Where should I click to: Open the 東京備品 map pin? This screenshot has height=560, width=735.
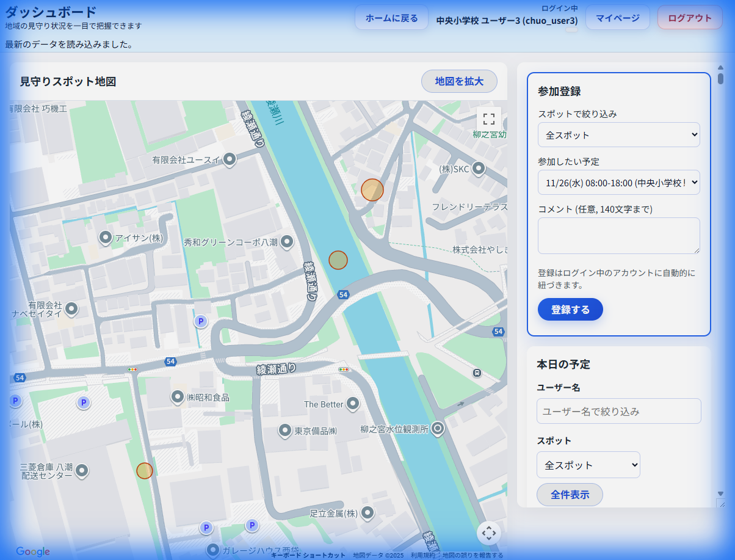(x=284, y=430)
